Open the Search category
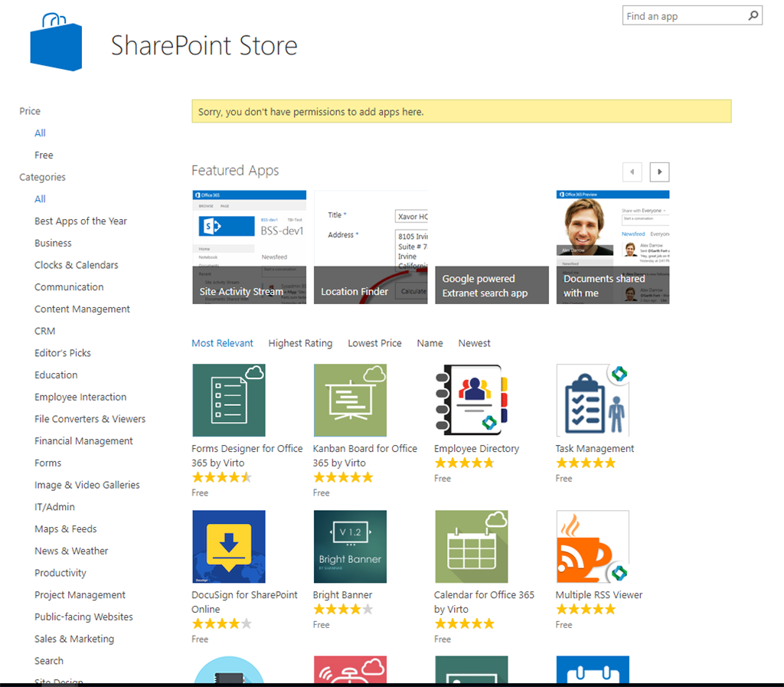The height and width of the screenshot is (687, 784). click(x=49, y=661)
